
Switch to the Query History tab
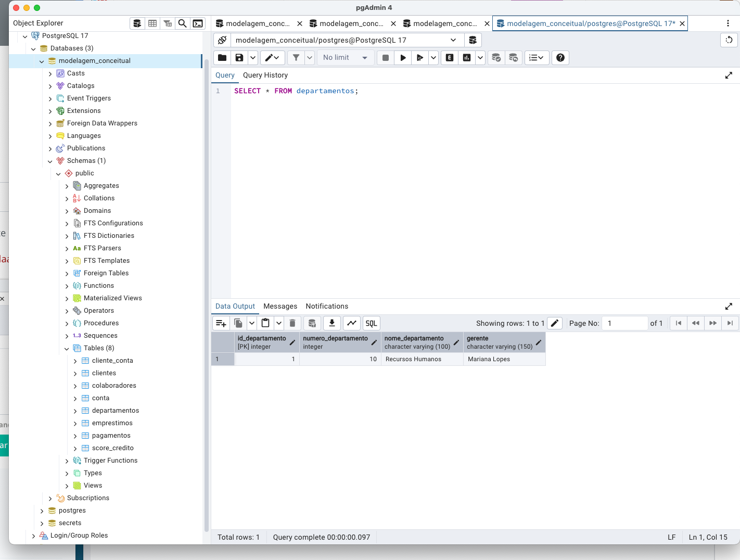tap(265, 75)
